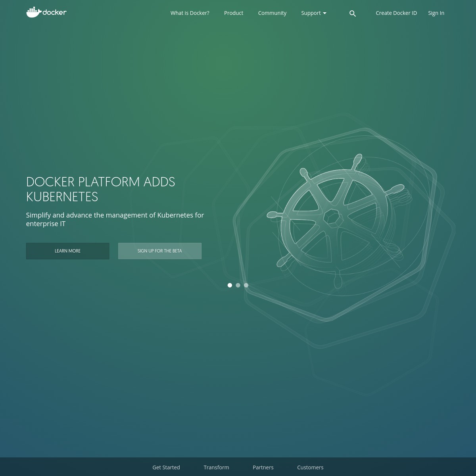This screenshot has height=476, width=476.
Task: Click the Sign In link
Action: pyautogui.click(x=436, y=13)
